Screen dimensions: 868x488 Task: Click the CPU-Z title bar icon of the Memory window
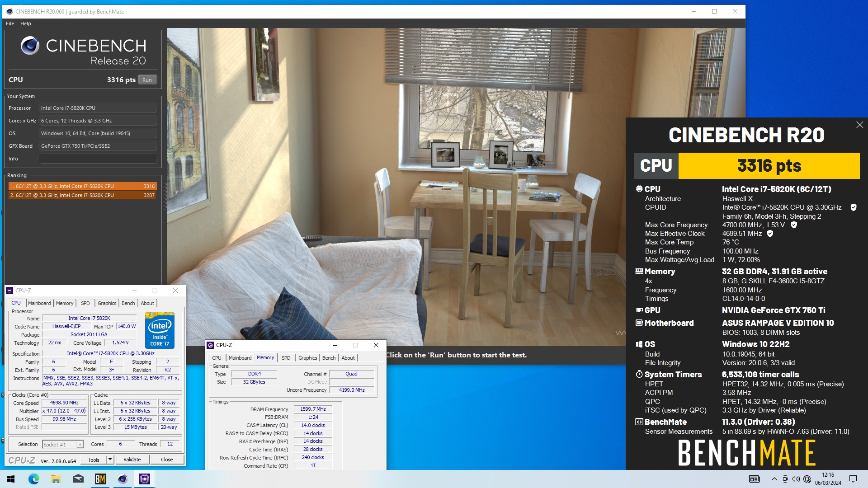(x=210, y=345)
